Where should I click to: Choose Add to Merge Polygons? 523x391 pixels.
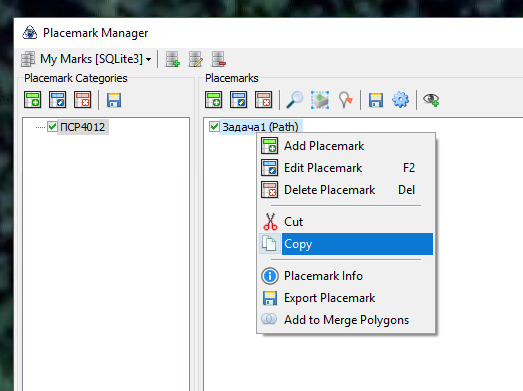click(x=346, y=320)
